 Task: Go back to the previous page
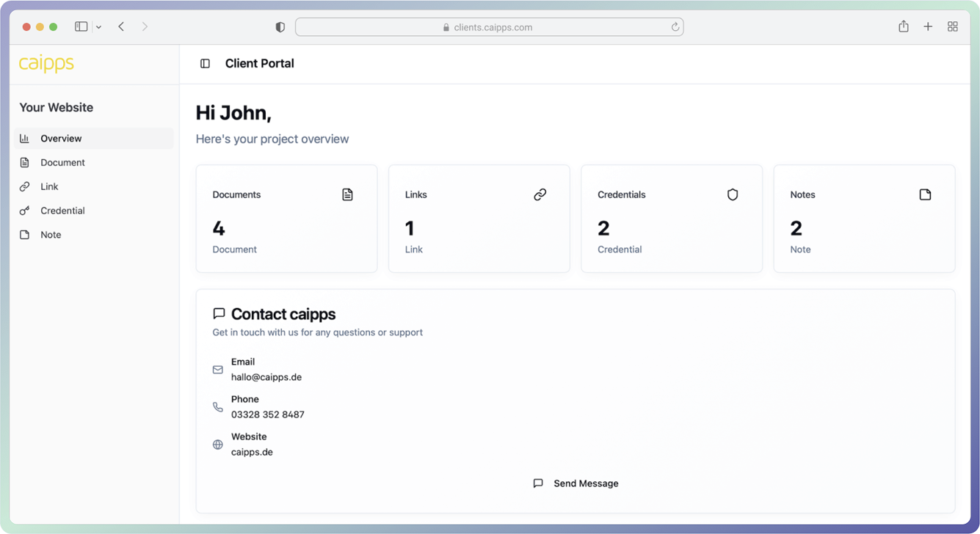[x=121, y=26]
